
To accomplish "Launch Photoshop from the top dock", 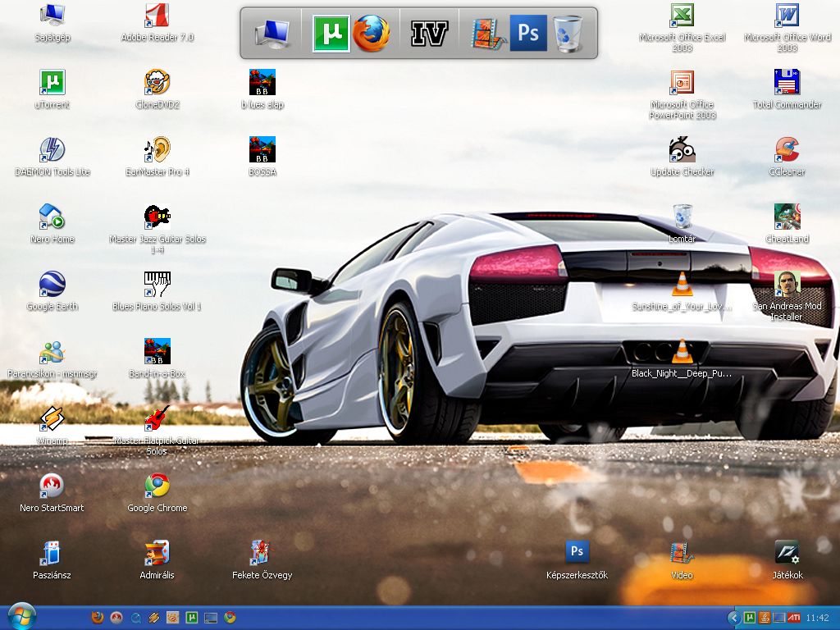I will [528, 33].
